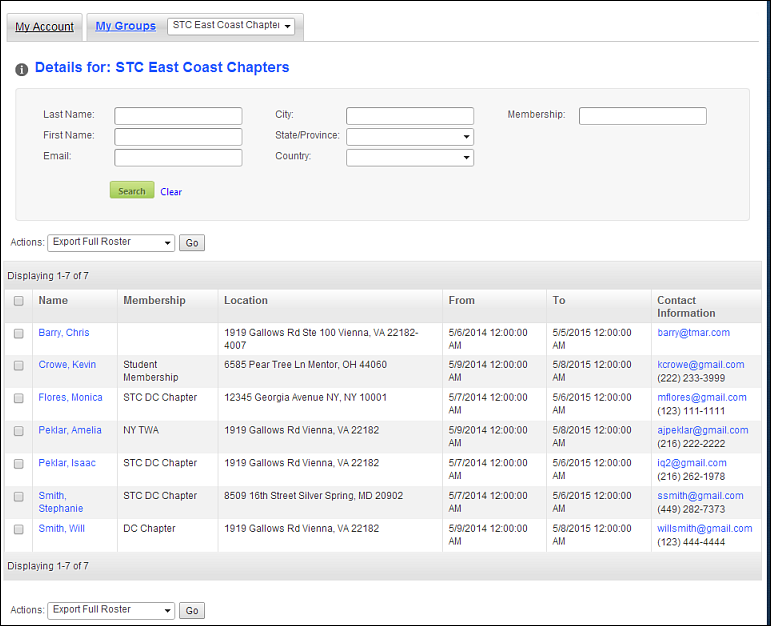Click the First Name search field
771x626 pixels.
click(178, 137)
